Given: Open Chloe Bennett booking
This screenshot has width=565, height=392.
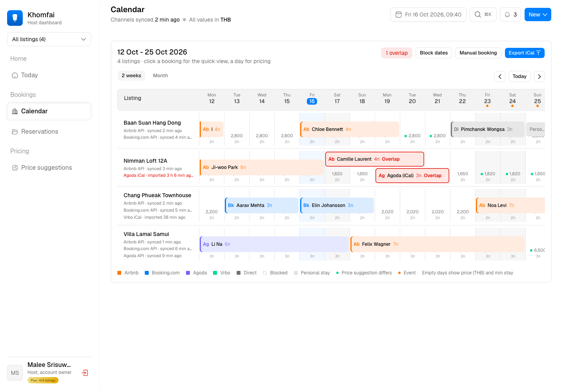Looking at the screenshot, I should click(350, 129).
